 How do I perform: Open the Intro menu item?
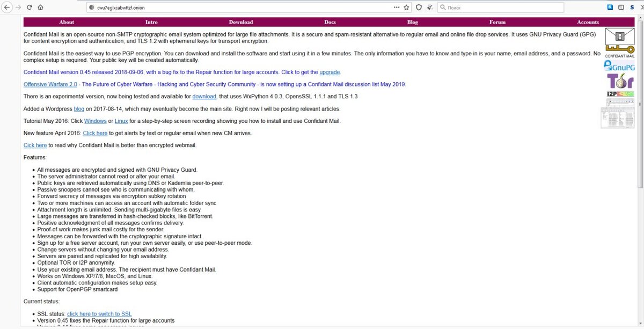[151, 22]
